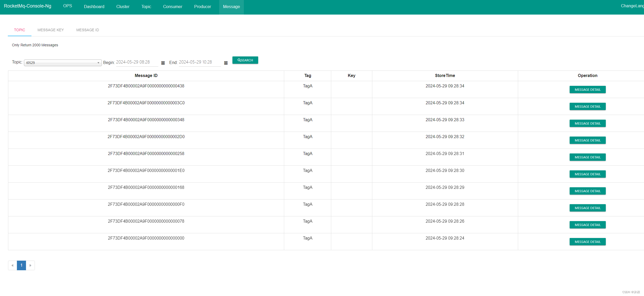
Task: Click store time 2024-05-29 09:28:29
Action: [445, 188]
